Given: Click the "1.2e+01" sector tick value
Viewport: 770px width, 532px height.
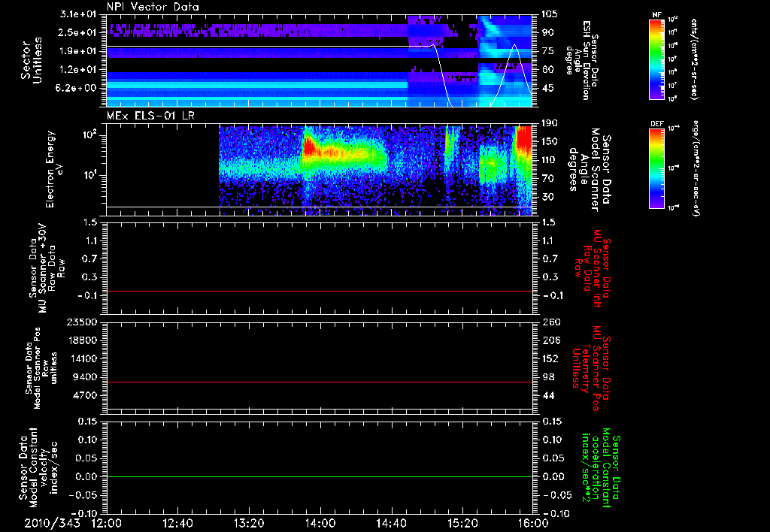Looking at the screenshot, I should click(79, 70).
